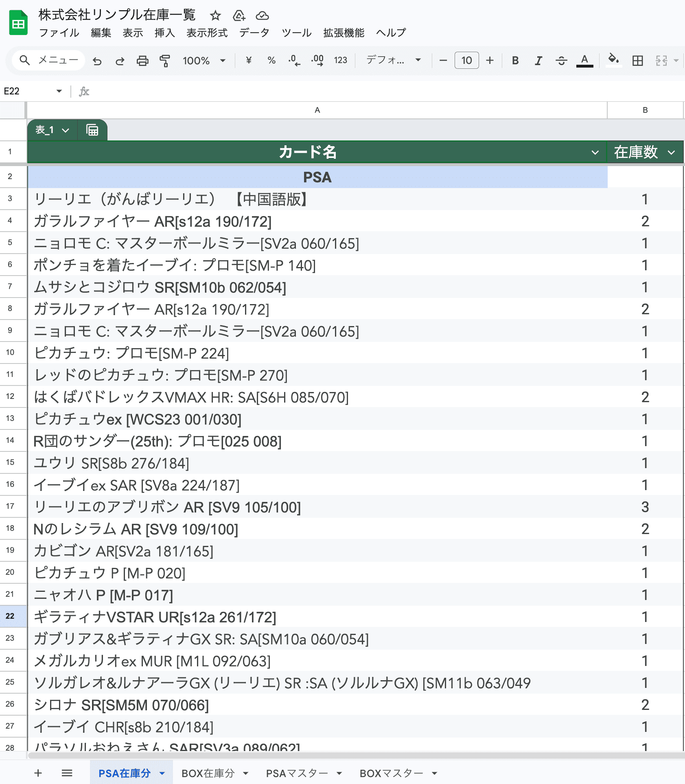Click the undo arrow icon

(x=97, y=61)
